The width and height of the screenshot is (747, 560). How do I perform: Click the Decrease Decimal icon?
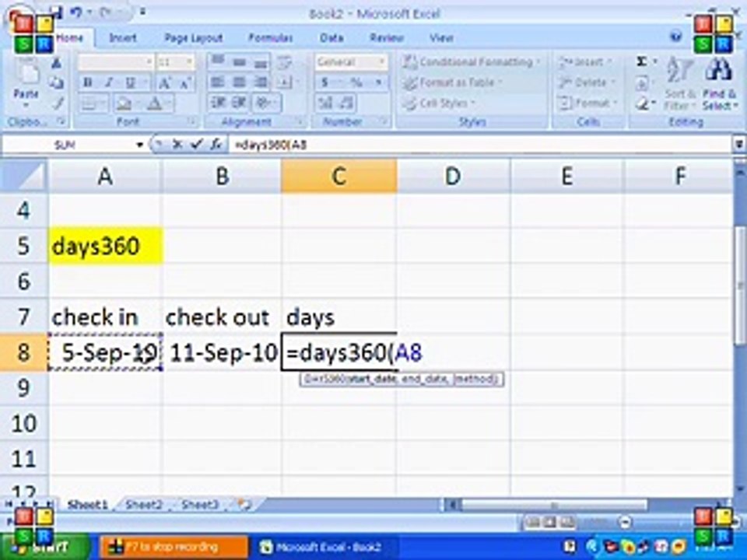(347, 103)
